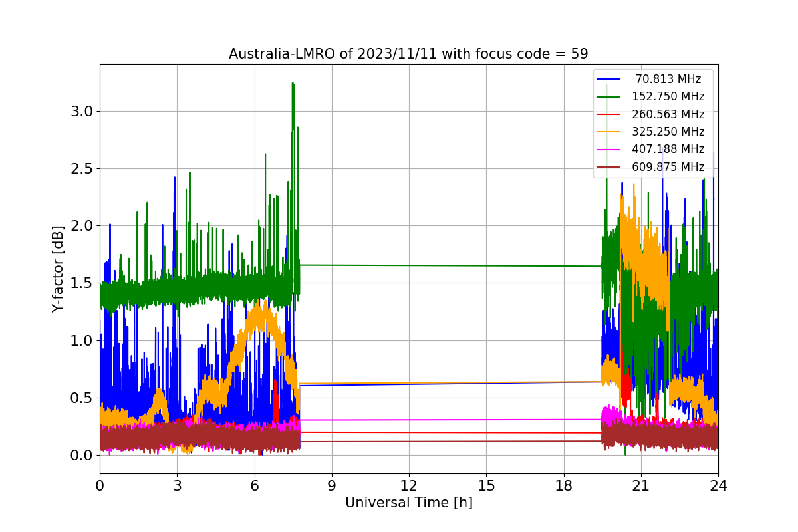Click the Universal Time [h] axis label
This screenshot has height=532, width=798.
pyautogui.click(x=408, y=503)
